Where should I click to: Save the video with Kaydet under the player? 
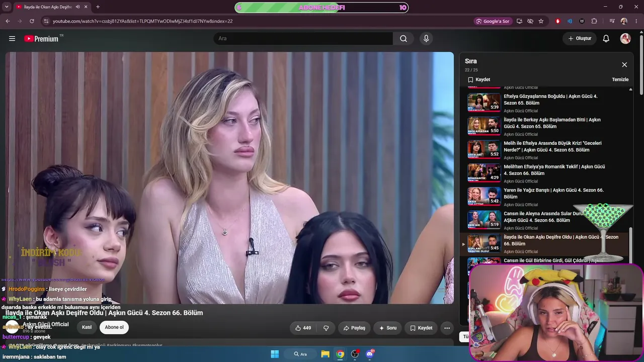(421, 328)
